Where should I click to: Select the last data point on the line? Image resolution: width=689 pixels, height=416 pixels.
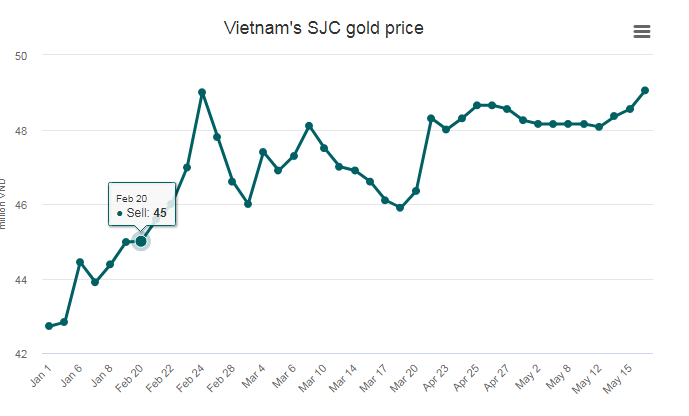(645, 90)
